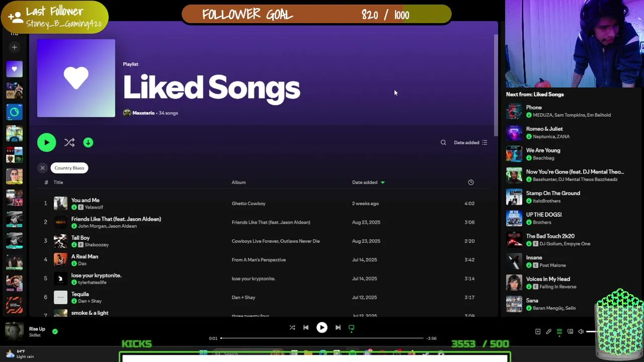This screenshot has height=362, width=644.
Task: Select We Are Young in the queue
Action: (543, 150)
